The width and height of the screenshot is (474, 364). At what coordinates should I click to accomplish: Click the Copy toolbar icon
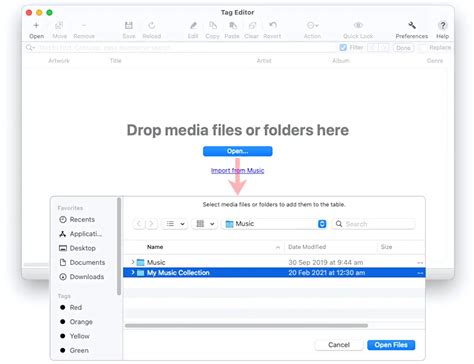coord(213,25)
